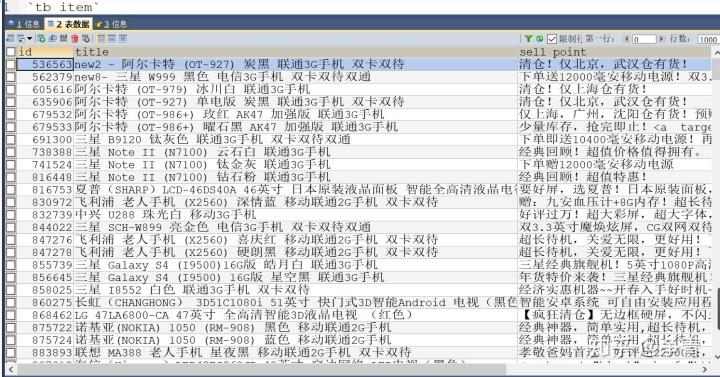Delete selected rows with the red trash icon
Screen dimensions: 720x377
74,39
